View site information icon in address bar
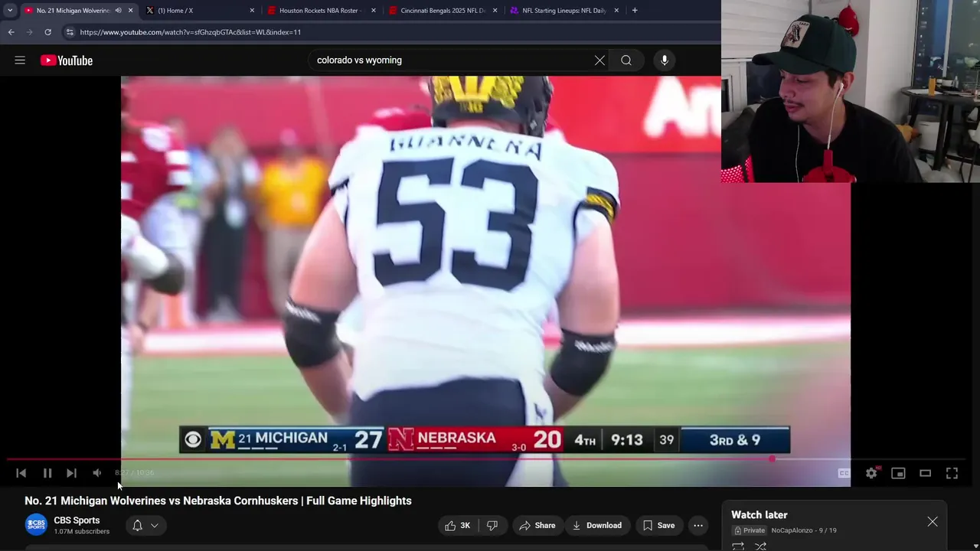This screenshot has height=551, width=980. (x=70, y=32)
